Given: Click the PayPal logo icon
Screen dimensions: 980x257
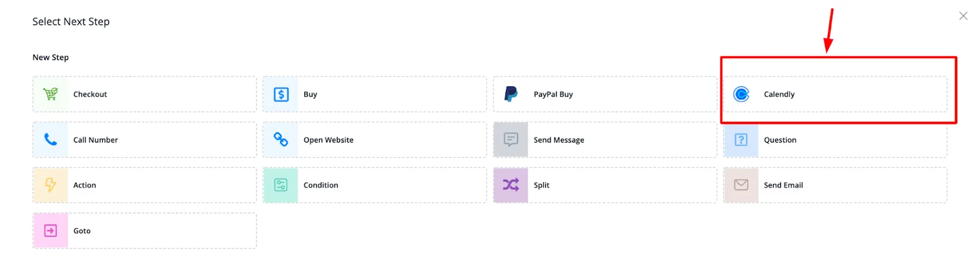Looking at the screenshot, I should click(x=511, y=94).
